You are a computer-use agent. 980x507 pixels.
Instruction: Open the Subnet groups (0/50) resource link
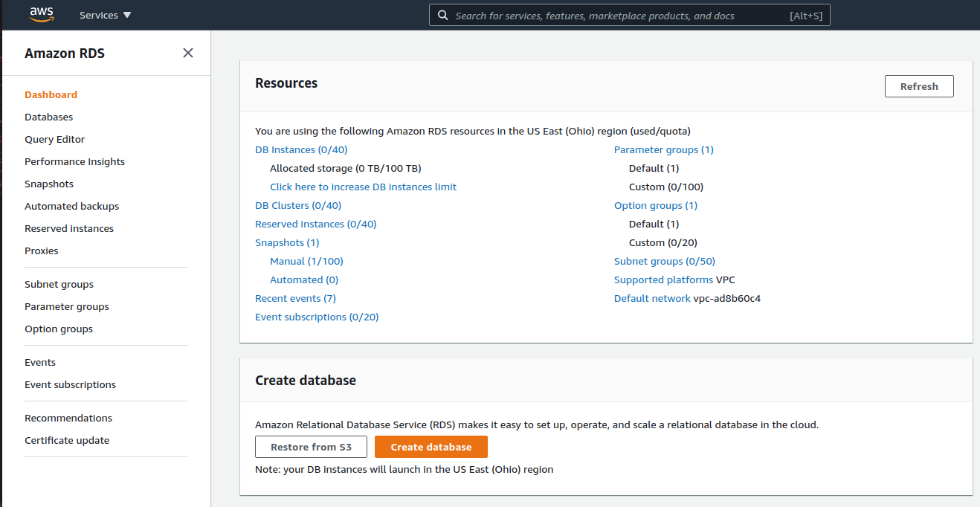(665, 261)
